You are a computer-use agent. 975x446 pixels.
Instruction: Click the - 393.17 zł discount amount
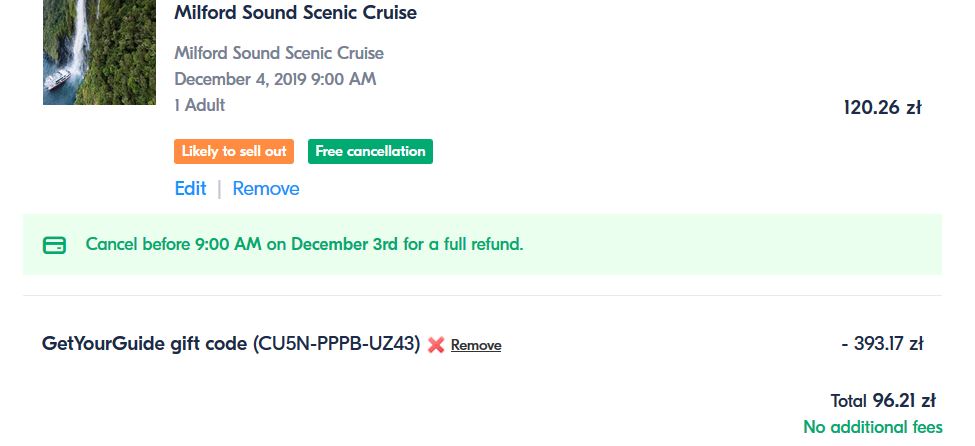tap(882, 343)
